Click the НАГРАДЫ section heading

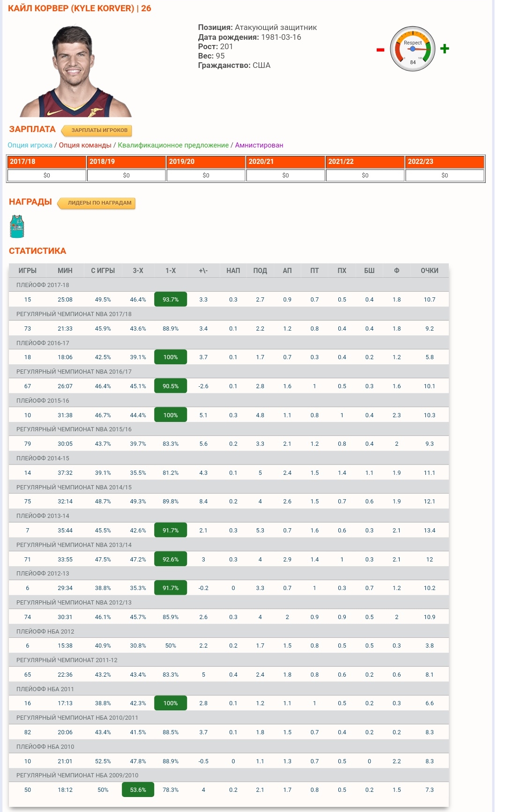(x=30, y=202)
